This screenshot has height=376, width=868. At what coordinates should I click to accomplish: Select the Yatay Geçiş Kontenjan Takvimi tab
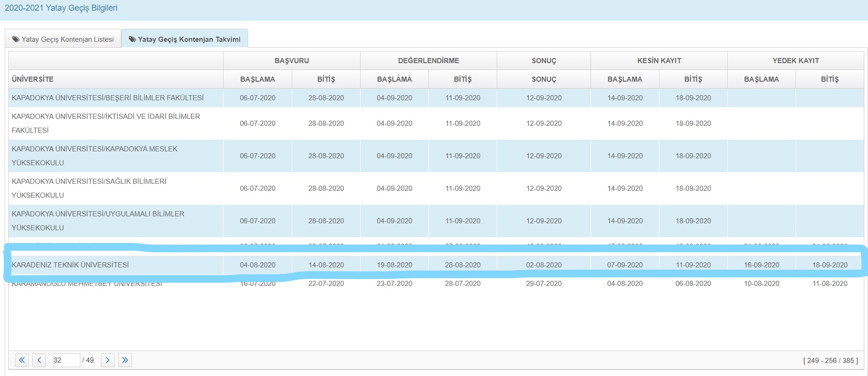(184, 39)
